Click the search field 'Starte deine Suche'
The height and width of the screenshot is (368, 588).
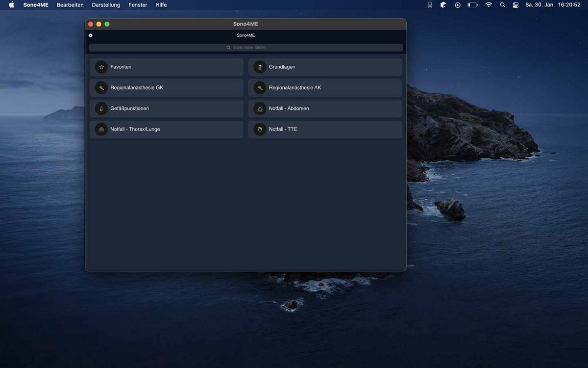[245, 48]
